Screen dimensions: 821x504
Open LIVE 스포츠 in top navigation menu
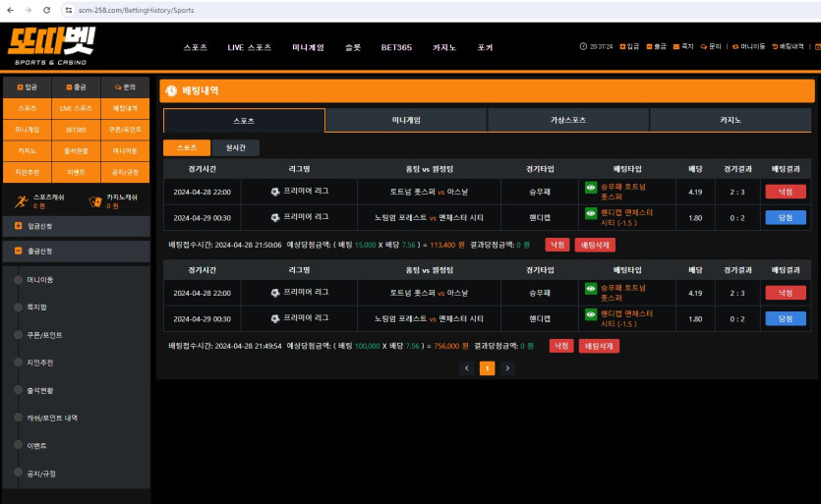coord(249,47)
